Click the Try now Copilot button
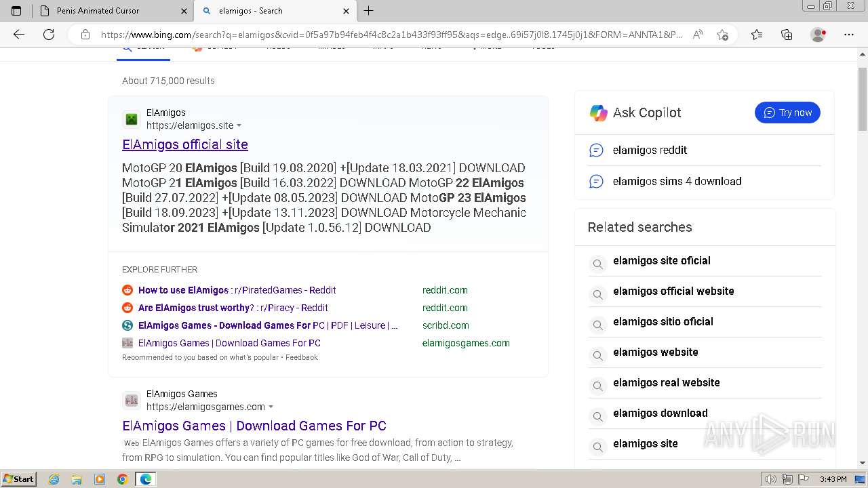This screenshot has width=868, height=488. click(x=787, y=113)
